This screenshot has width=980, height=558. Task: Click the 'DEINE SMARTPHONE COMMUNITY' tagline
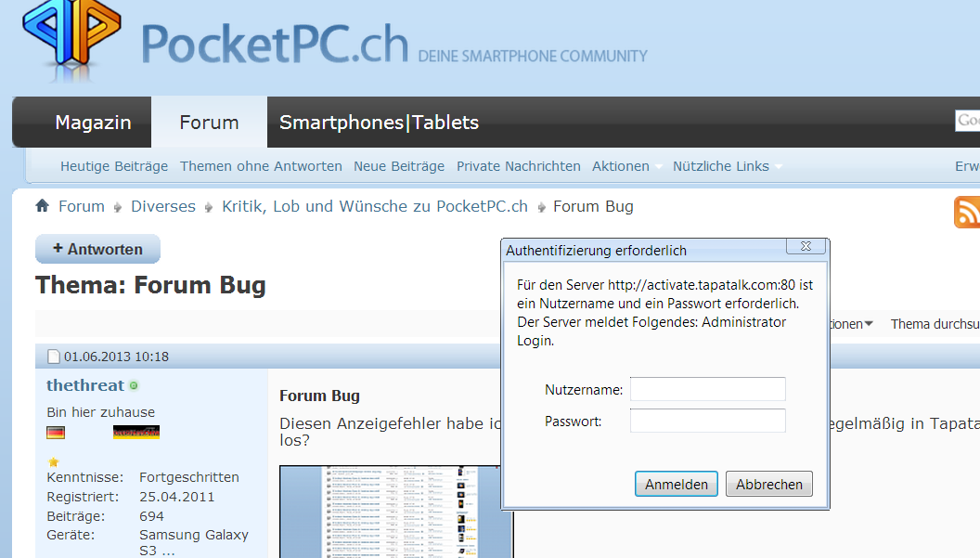click(x=533, y=57)
